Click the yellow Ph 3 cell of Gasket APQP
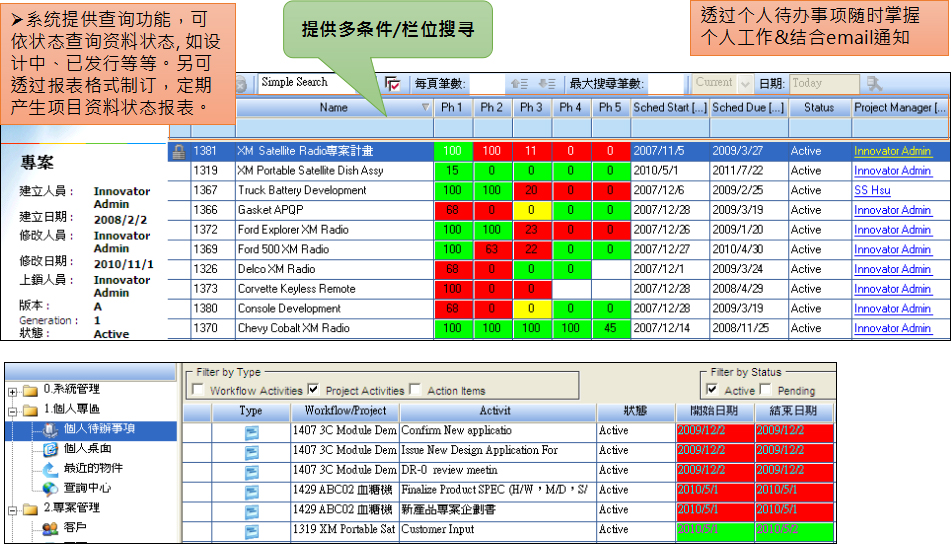This screenshot has height=544, width=951. [531, 210]
